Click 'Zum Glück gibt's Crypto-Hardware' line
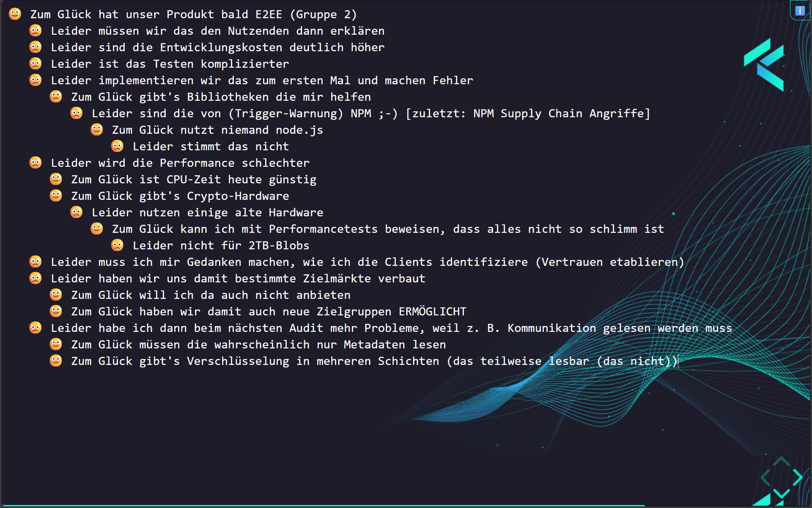The width and height of the screenshot is (812, 508). coord(180,196)
